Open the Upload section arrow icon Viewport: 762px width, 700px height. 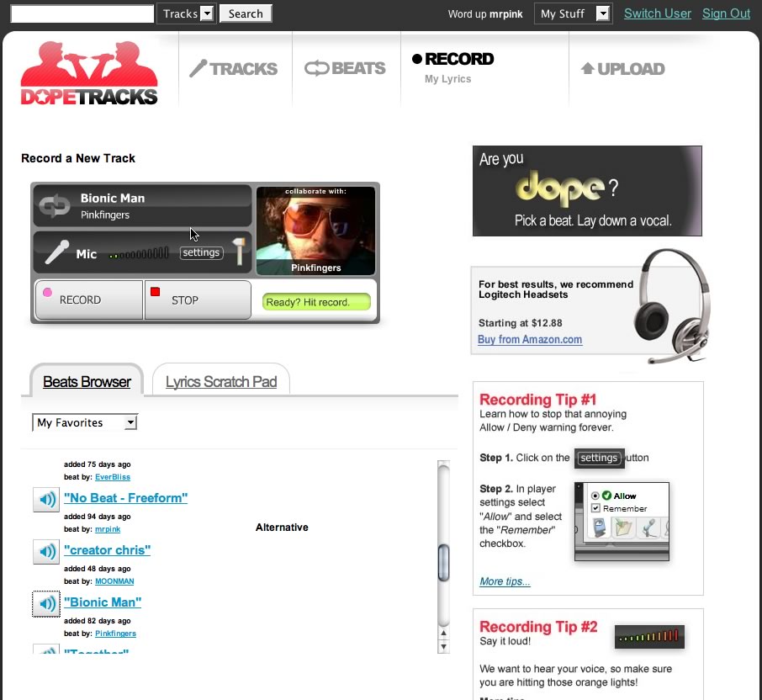tap(588, 68)
